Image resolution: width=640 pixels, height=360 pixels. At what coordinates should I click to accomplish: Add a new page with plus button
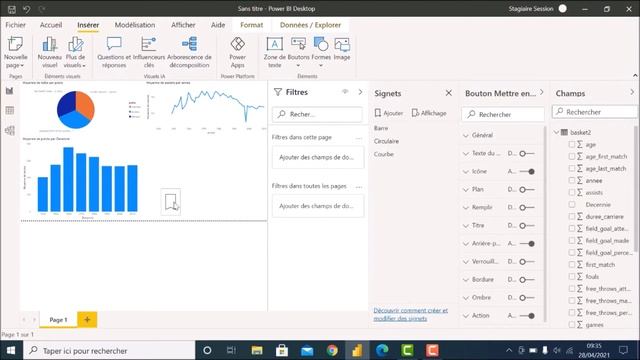click(x=87, y=320)
